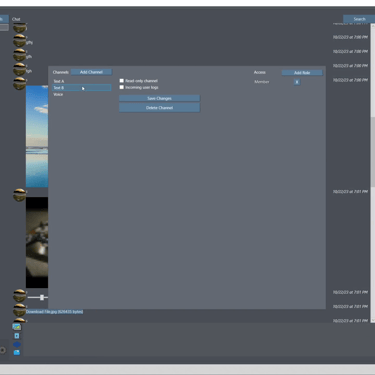Remove the Member role with X
The width and height of the screenshot is (375, 375).
coord(297,82)
